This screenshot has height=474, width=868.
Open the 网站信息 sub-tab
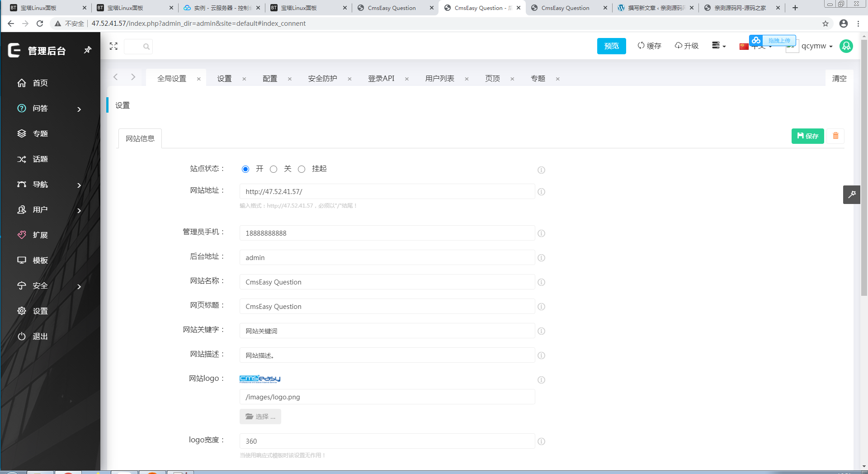[140, 138]
